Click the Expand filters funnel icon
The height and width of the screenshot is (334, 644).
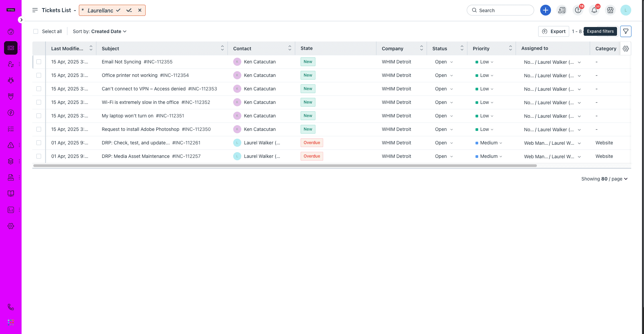click(626, 31)
